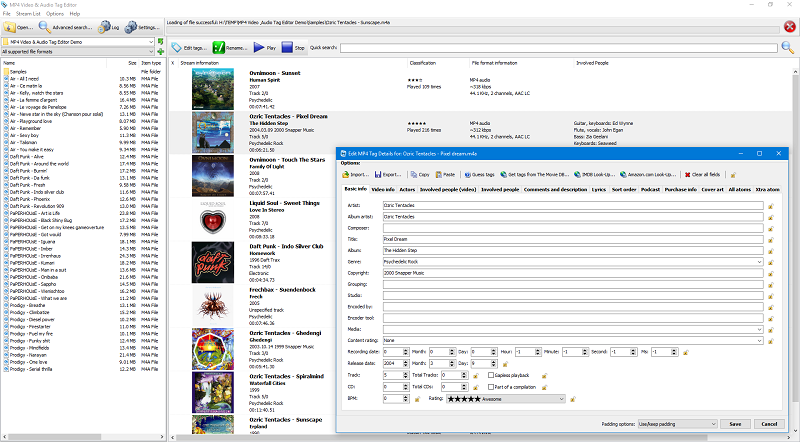Open the Media dropdown
Image resolution: width=800 pixels, height=442 pixels.
click(759, 329)
